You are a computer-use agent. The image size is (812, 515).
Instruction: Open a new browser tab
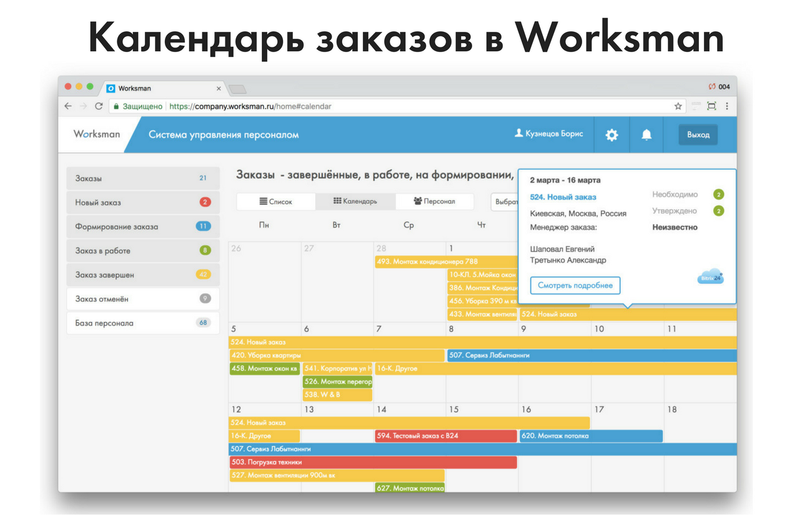[x=238, y=89]
